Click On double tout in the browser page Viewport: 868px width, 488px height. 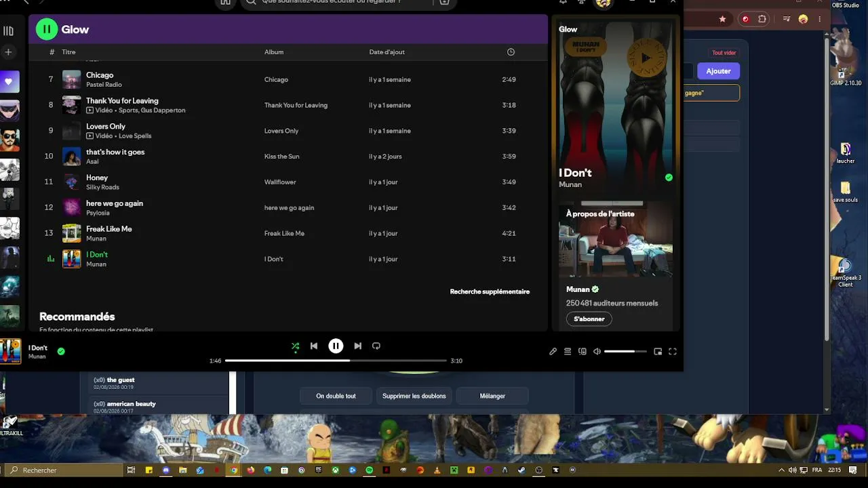click(x=336, y=396)
